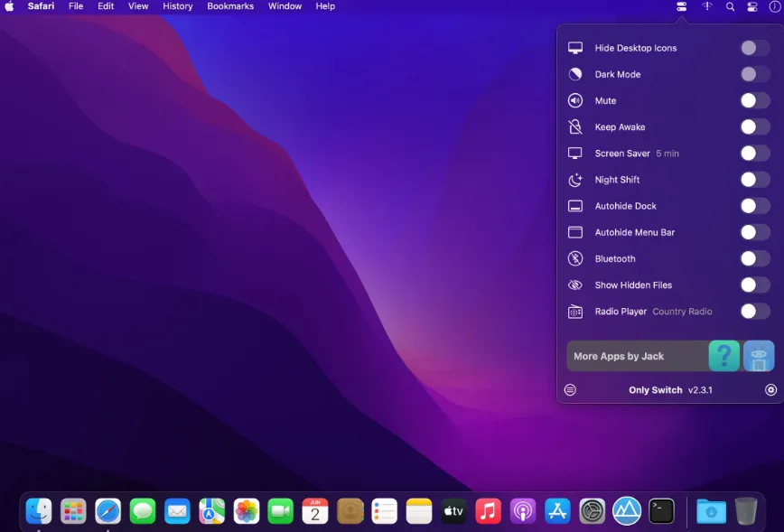The height and width of the screenshot is (532, 784).
Task: Open the Bookmarks menu
Action: (230, 6)
